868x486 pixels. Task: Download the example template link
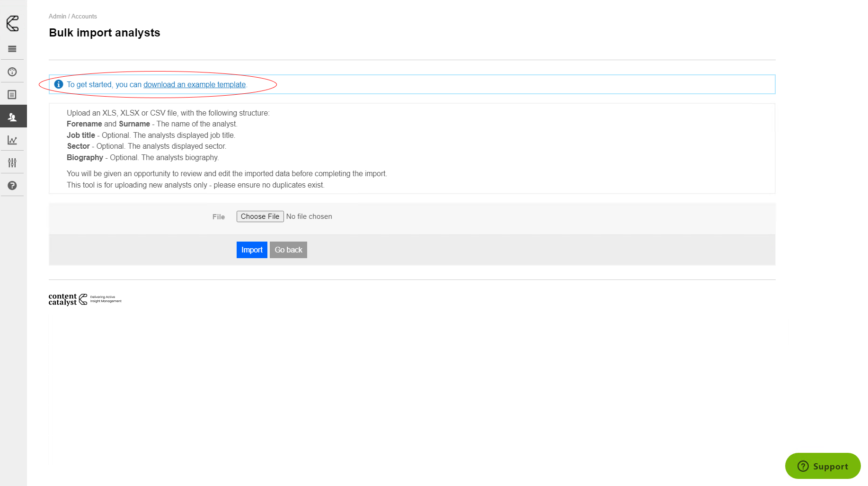(195, 85)
